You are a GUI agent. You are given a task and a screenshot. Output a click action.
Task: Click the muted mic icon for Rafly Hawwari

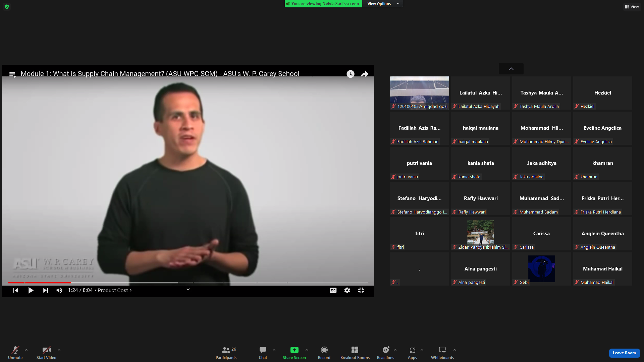[454, 212]
